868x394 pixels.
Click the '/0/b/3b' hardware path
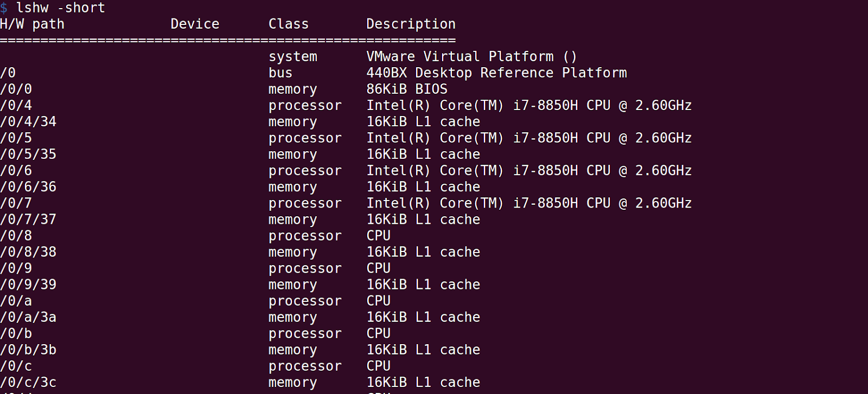pos(28,350)
